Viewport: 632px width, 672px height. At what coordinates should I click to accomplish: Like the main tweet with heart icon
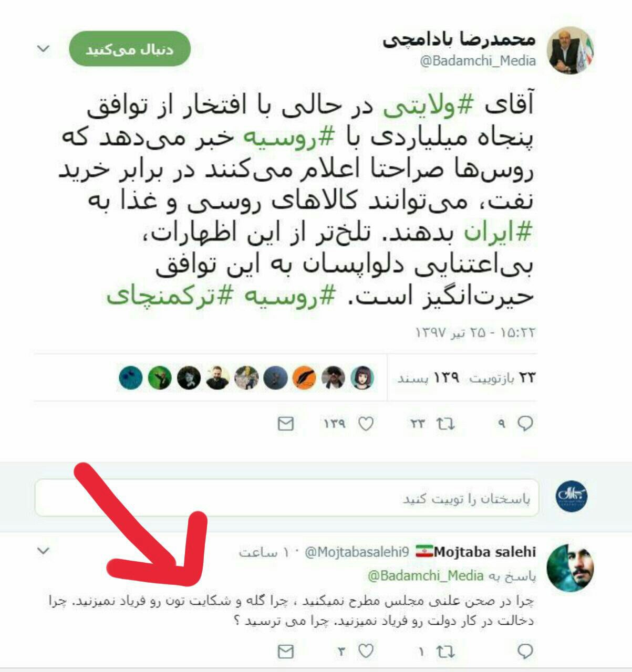click(x=366, y=424)
